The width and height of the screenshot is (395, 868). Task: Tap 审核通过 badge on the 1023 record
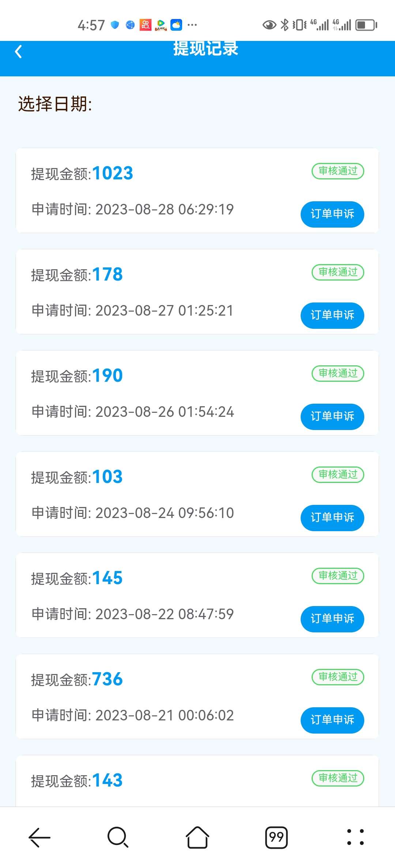338,171
